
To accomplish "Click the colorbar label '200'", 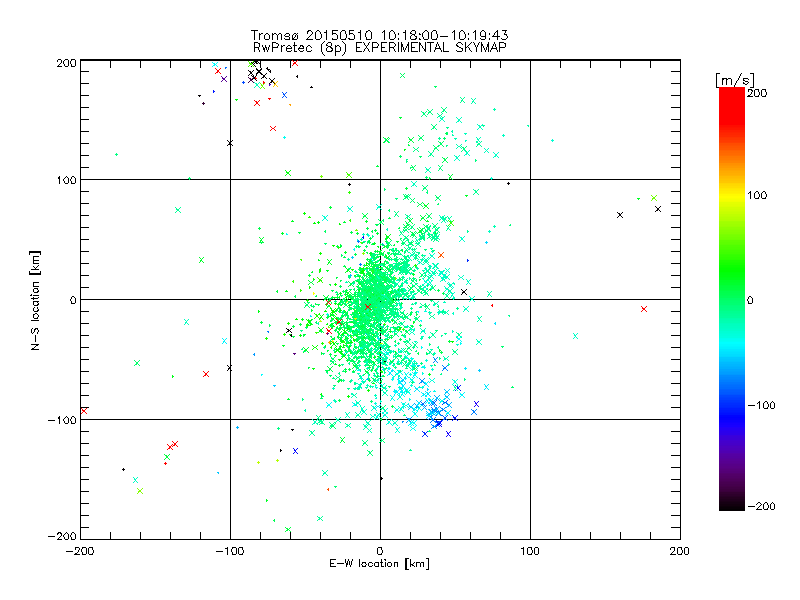I will [x=757, y=93].
